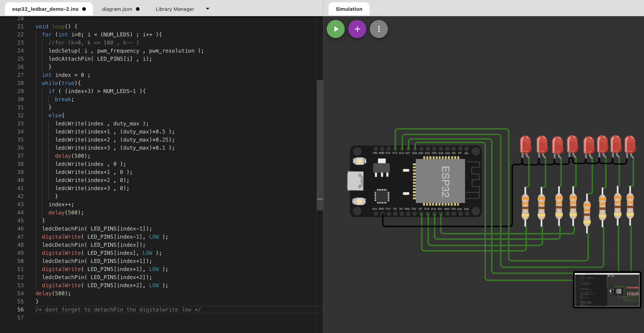Click the 'break;' statement on line 30
This screenshot has width=644, height=333.
pyautogui.click(x=64, y=99)
